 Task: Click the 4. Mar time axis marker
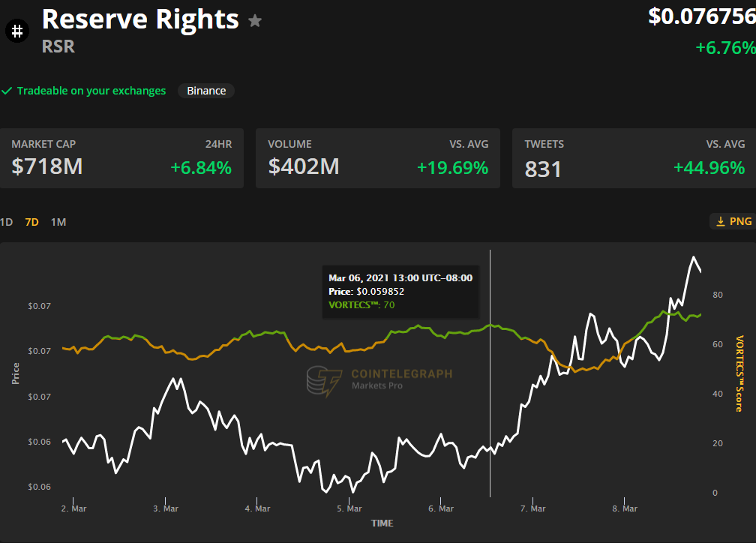click(257, 508)
